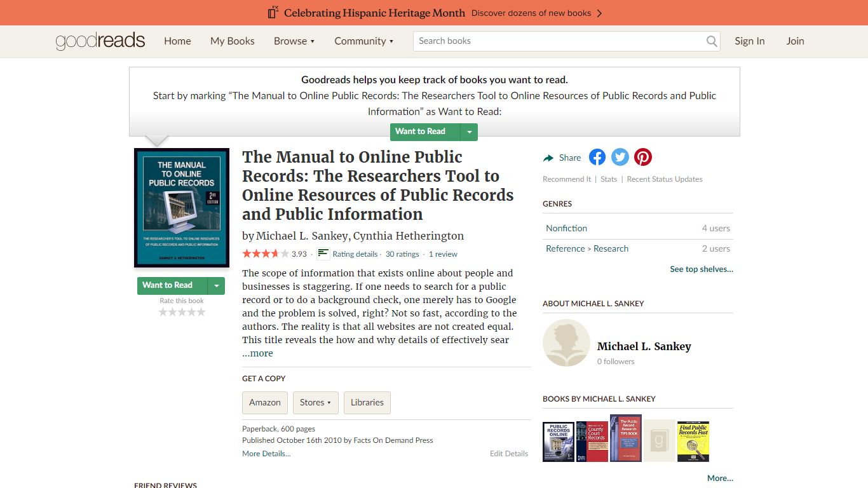This screenshot has height=488, width=868.
Task: Share the book on Pinterest
Action: (643, 157)
